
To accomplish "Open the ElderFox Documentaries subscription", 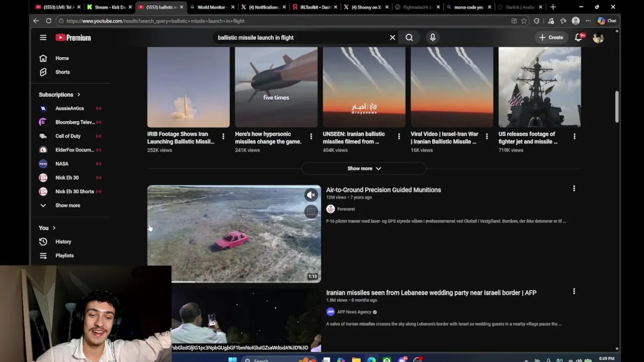I will [x=70, y=150].
